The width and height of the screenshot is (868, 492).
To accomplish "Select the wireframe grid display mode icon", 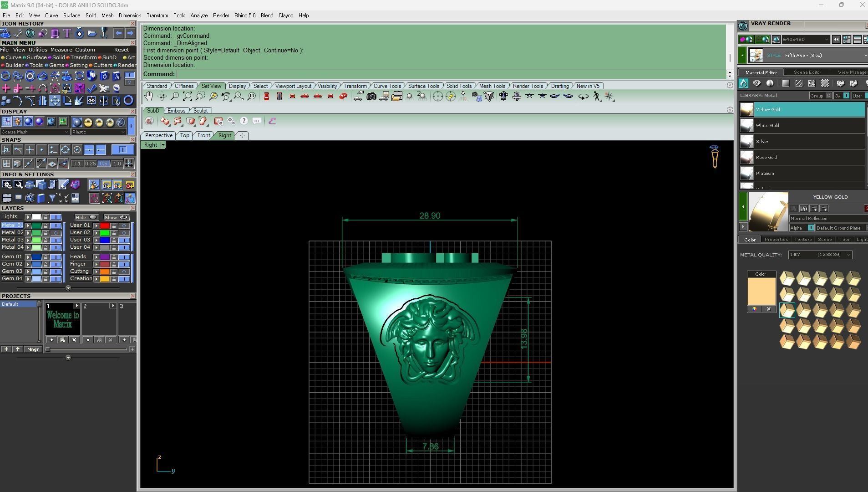I will (x=6, y=122).
